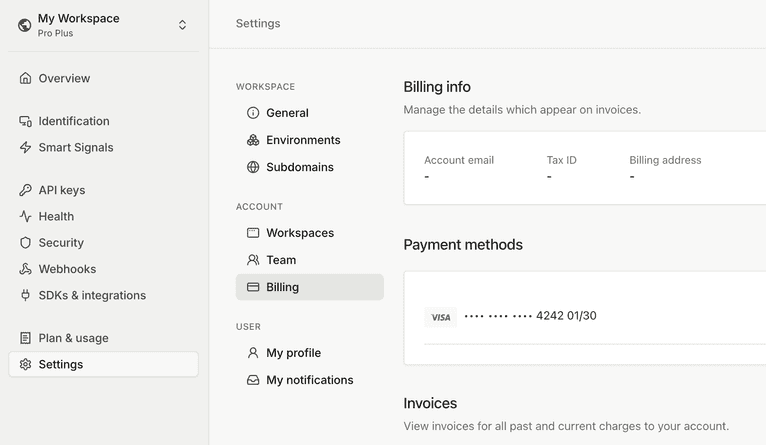Go to Workspaces under Account

point(300,233)
